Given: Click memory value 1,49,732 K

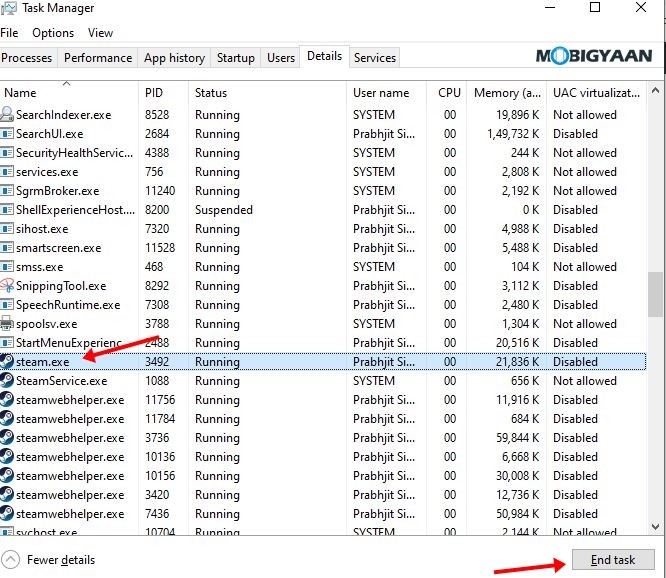Looking at the screenshot, I should click(x=513, y=134).
